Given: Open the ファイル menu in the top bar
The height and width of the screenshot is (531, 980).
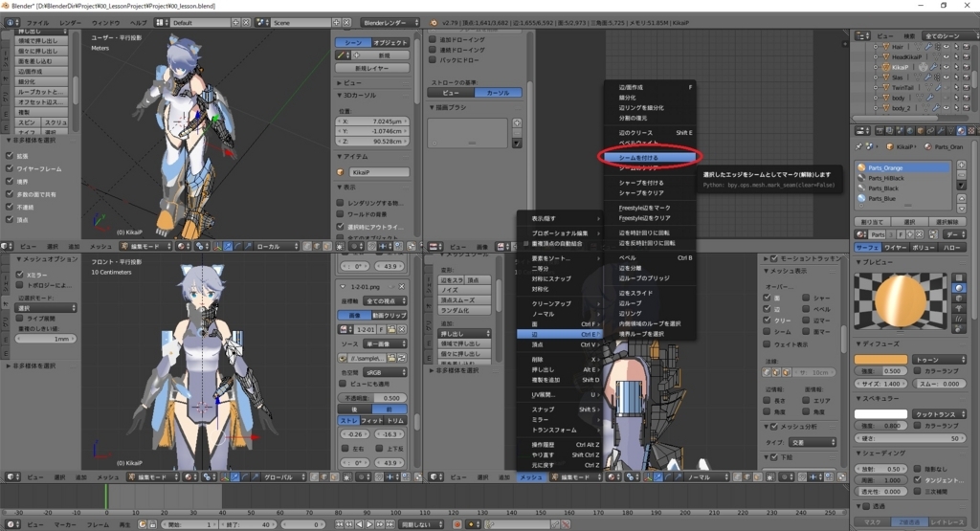Looking at the screenshot, I should tap(37, 23).
